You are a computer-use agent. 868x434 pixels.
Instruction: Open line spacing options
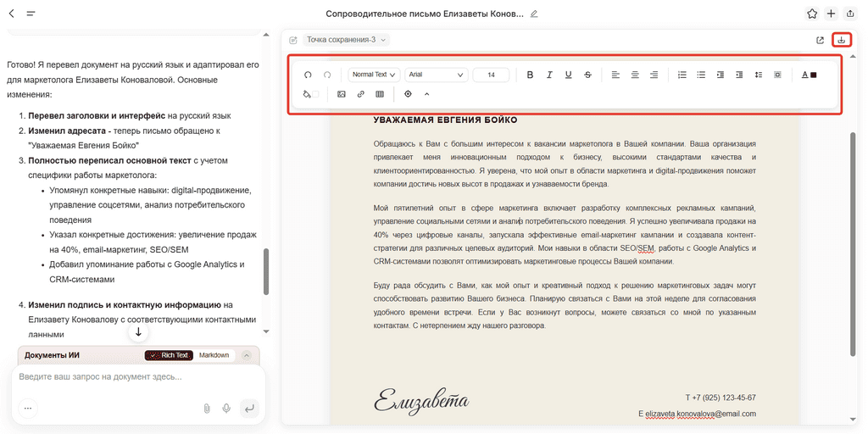pyautogui.click(x=759, y=75)
